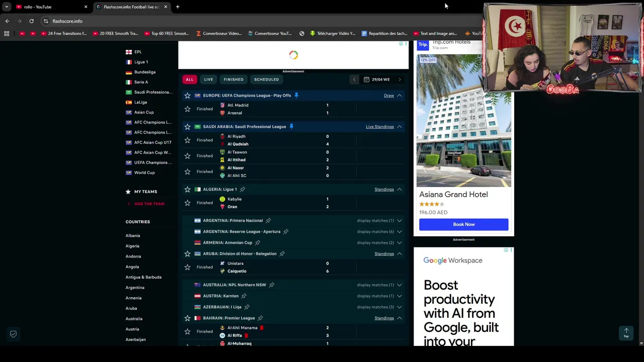Collapse the Saudi Professional League section
The width and height of the screenshot is (644, 362).
click(x=399, y=127)
